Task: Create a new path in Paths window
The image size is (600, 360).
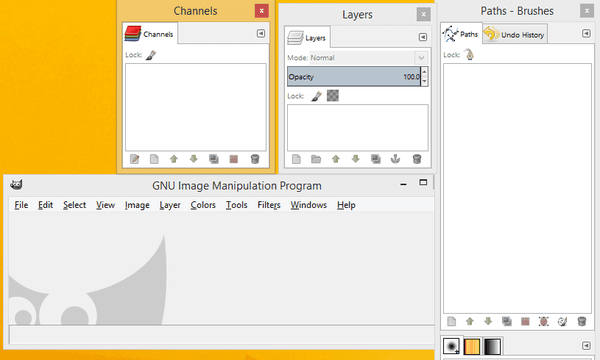Action: pos(452,321)
